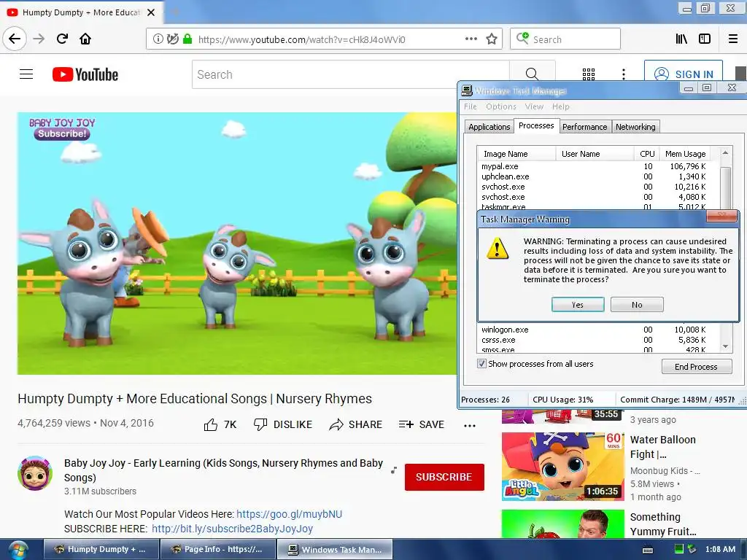Select the Processes tab
The image size is (747, 560).
click(x=536, y=125)
